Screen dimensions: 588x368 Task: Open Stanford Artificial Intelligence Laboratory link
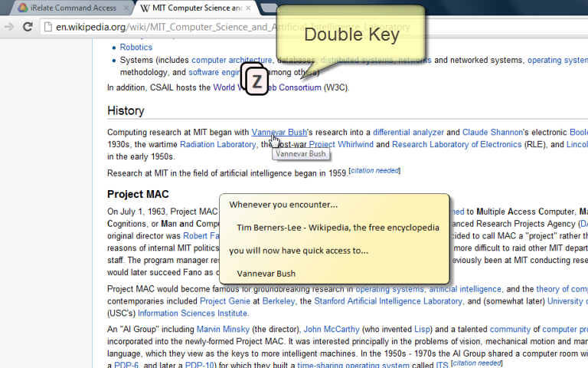(388, 301)
